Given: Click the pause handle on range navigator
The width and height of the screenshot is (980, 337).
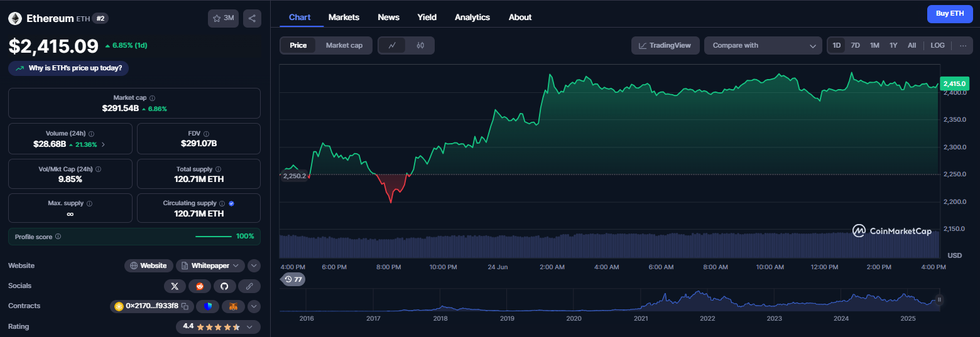Looking at the screenshot, I should (x=940, y=300).
